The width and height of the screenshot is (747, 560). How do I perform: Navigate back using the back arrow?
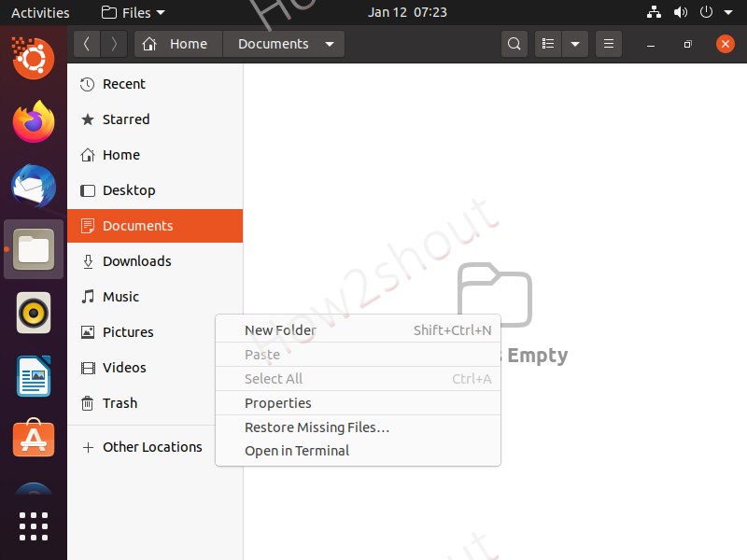(86, 44)
